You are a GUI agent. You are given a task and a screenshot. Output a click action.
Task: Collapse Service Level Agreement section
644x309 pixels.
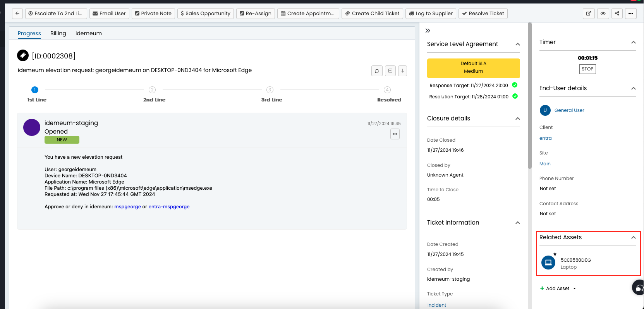tap(518, 44)
